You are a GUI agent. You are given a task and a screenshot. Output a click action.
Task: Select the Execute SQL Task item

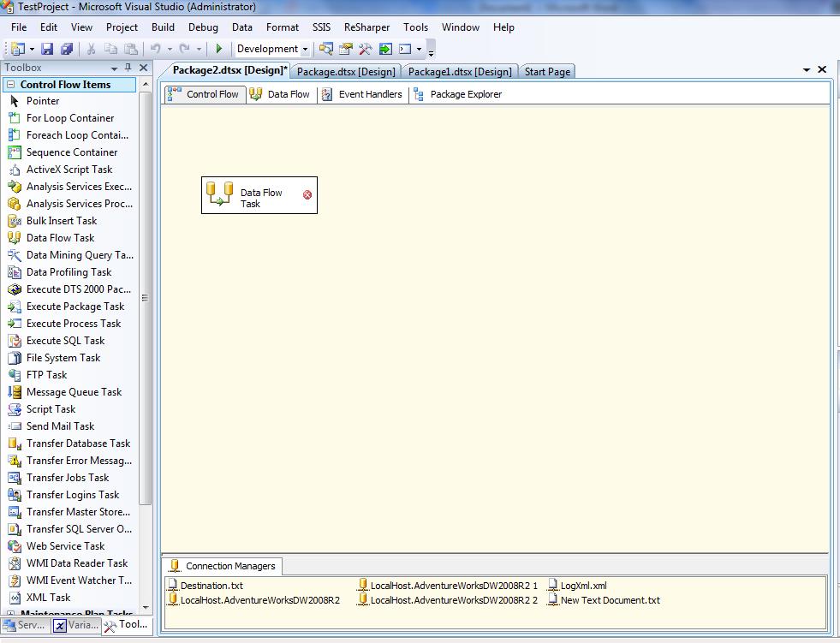[x=65, y=341]
